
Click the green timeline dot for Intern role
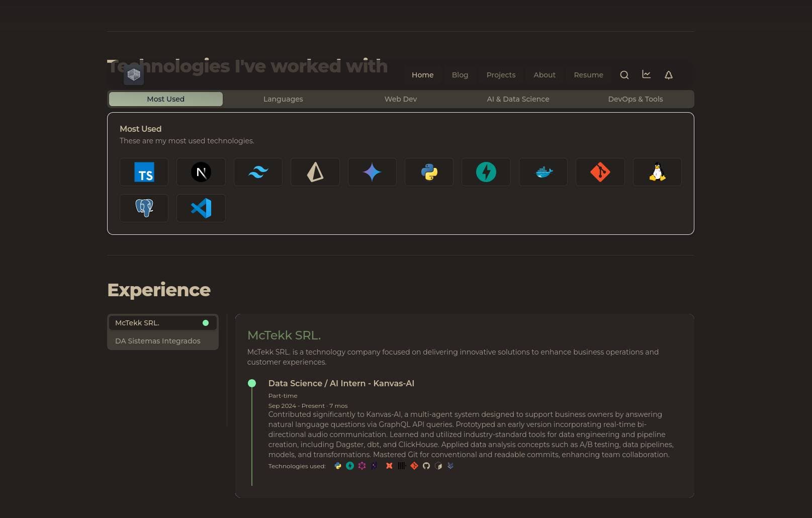click(252, 383)
